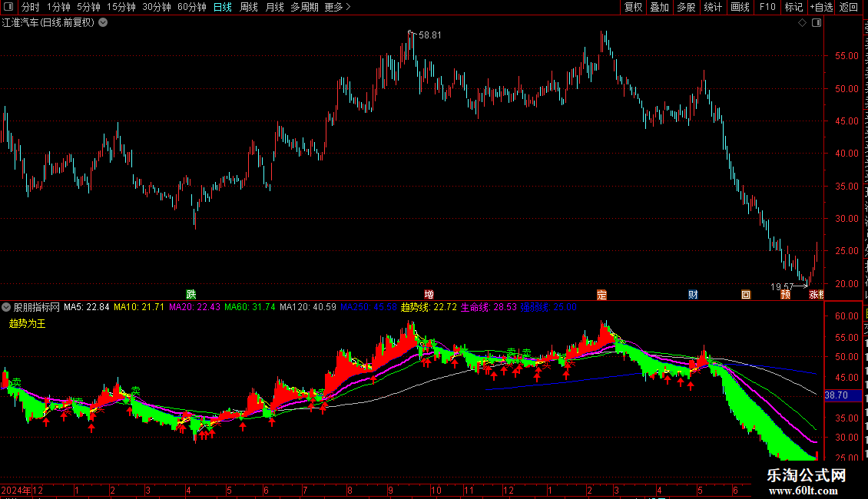Open the 江淮汽车 chart title dropdown arrow
Viewport: 868px width, 499px height.
click(103, 23)
